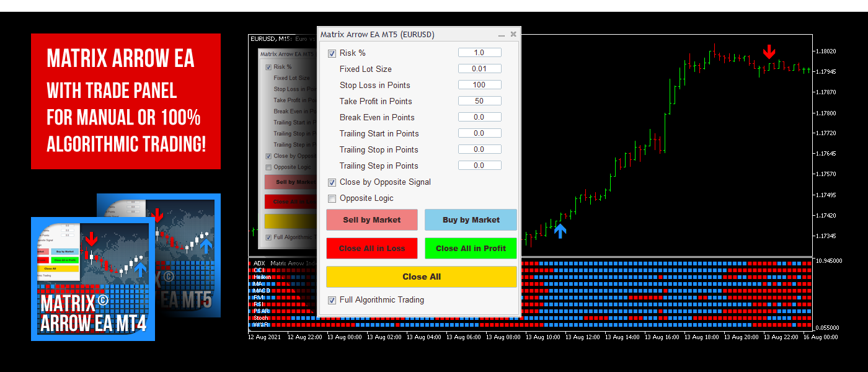Click the 'Fixed Lot Size' label in front panel
Image resolution: width=868 pixels, height=372 pixels.
366,69
